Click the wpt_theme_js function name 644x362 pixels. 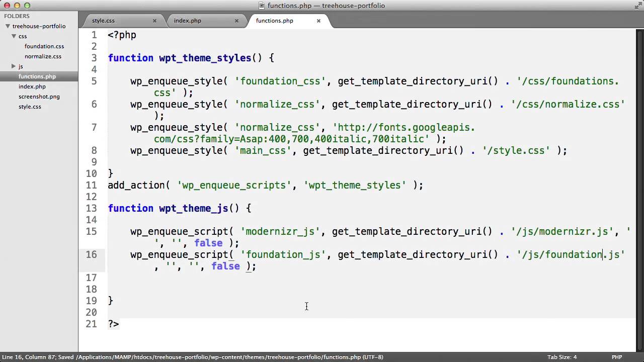[x=194, y=208]
